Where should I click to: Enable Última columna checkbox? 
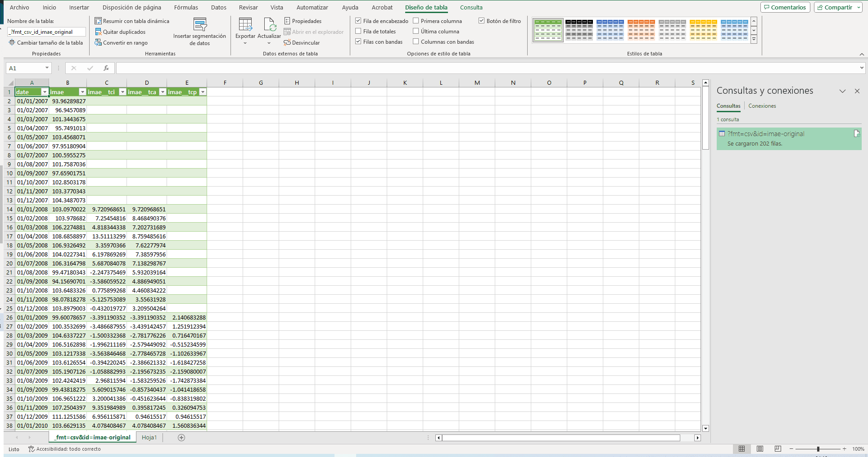416,31
